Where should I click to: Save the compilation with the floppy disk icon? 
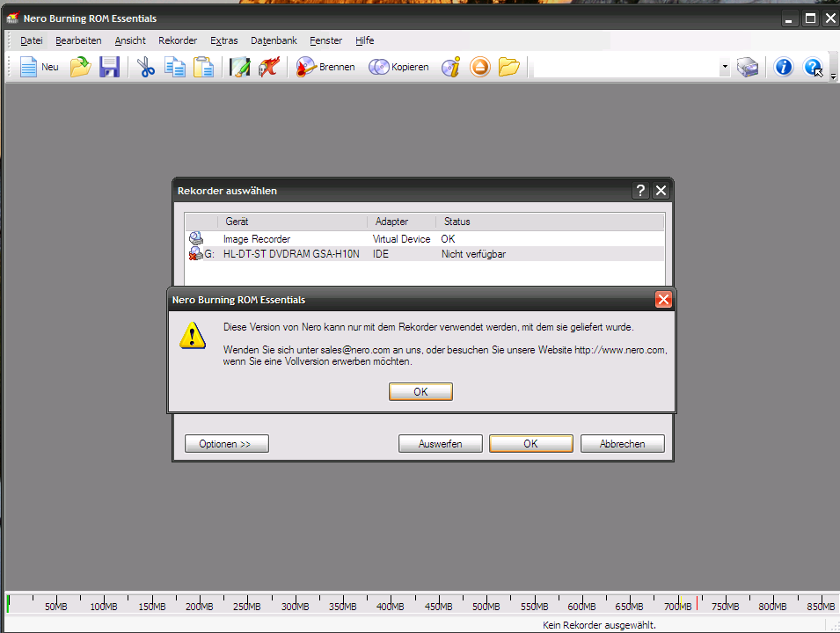[x=109, y=67]
